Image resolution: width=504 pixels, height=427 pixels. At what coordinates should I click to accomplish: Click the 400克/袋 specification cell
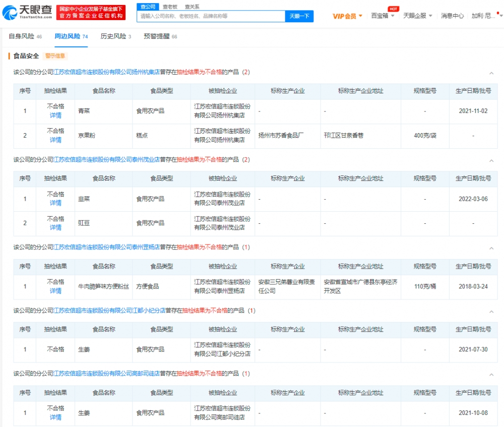(x=425, y=136)
